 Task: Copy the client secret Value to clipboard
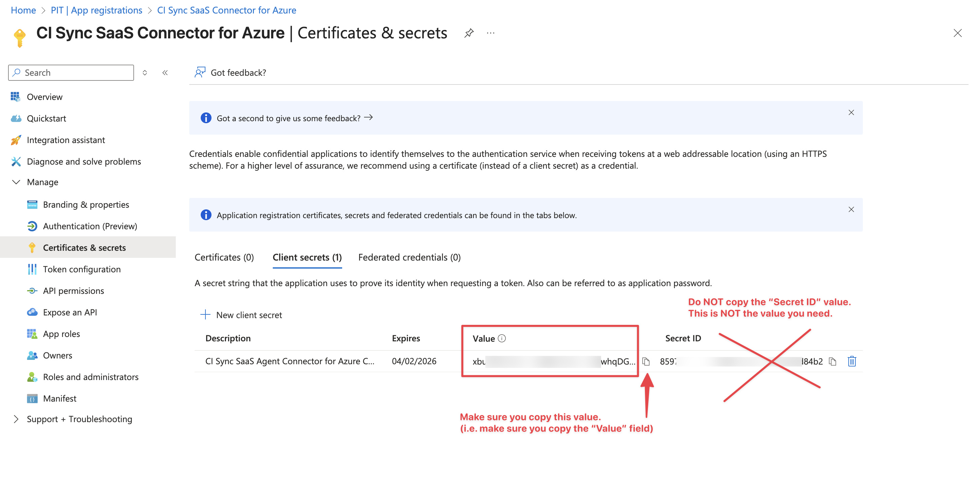(x=646, y=361)
